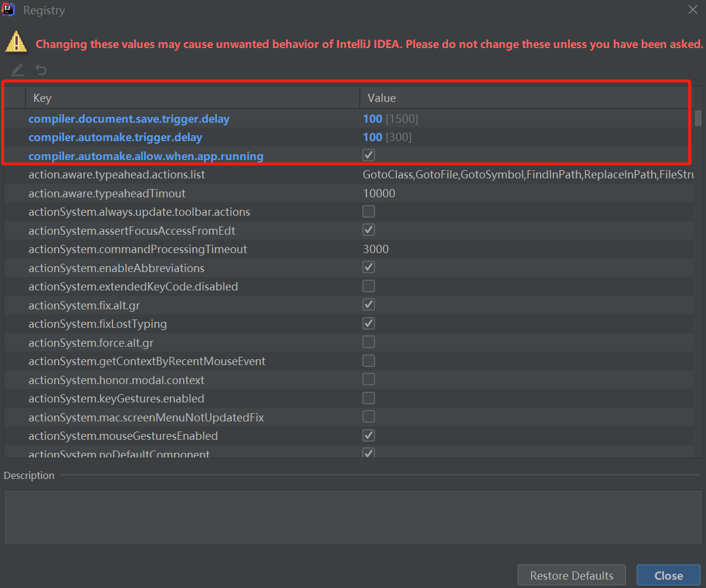The width and height of the screenshot is (706, 588).
Task: Check actionSystem.force.alt.gr checkbox
Action: 369,342
